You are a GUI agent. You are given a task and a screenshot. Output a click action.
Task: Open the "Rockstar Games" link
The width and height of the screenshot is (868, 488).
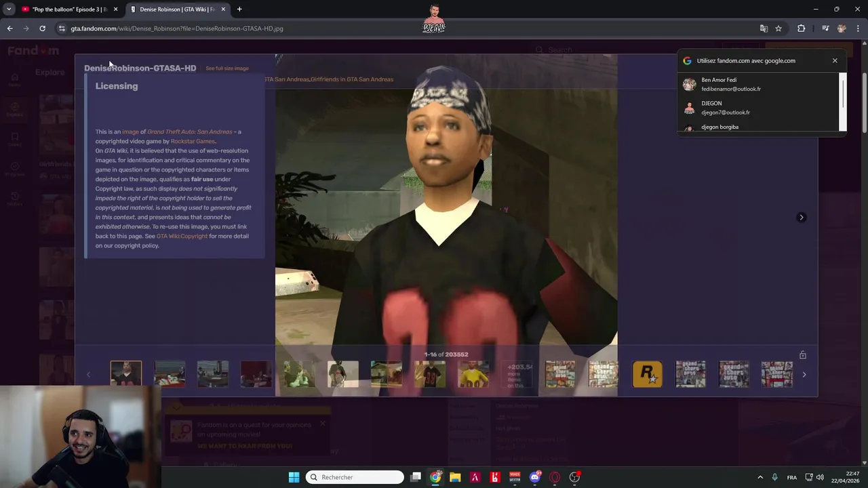tap(193, 141)
